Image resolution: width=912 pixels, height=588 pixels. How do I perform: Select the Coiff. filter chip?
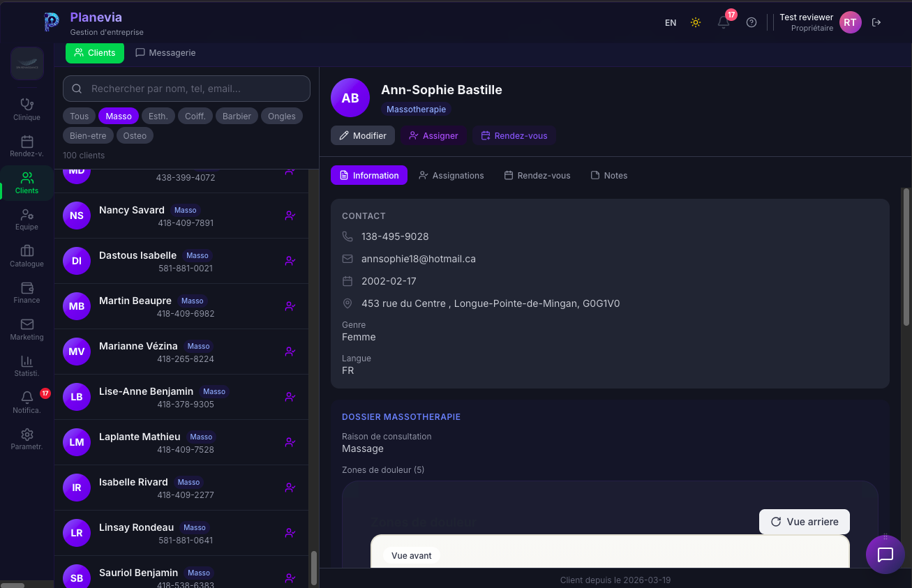pyautogui.click(x=195, y=116)
